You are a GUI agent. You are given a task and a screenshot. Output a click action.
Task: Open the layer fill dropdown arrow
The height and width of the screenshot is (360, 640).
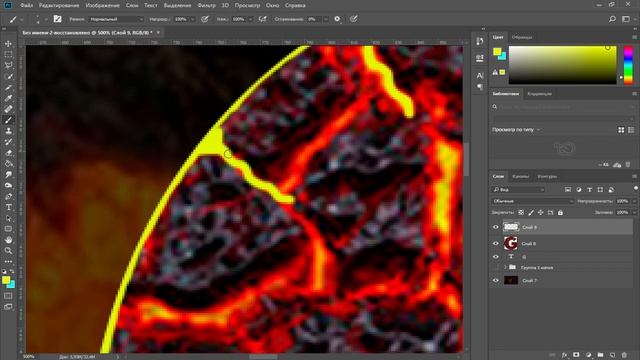tap(633, 213)
